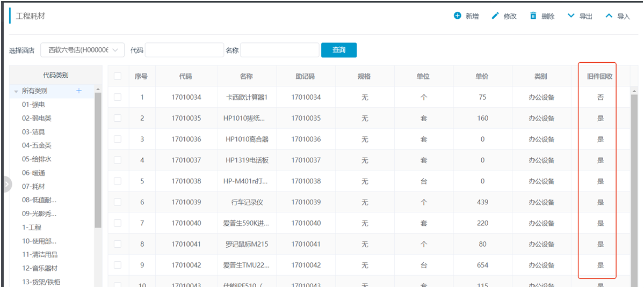Image resolution: width=644 pixels, height=288 pixels.
Task: Expand the collapsed left sidebar arrow handle
Action: (6, 184)
